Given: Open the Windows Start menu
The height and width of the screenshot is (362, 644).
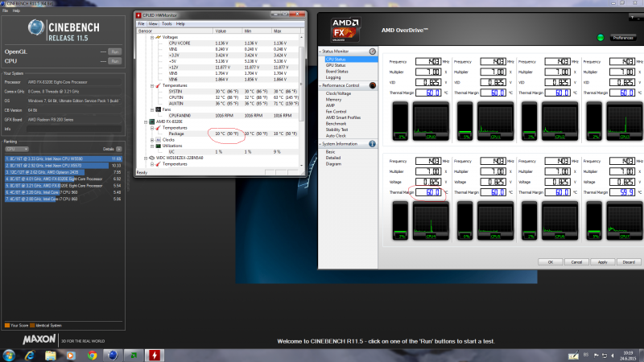Looking at the screenshot, I should 9,355.
